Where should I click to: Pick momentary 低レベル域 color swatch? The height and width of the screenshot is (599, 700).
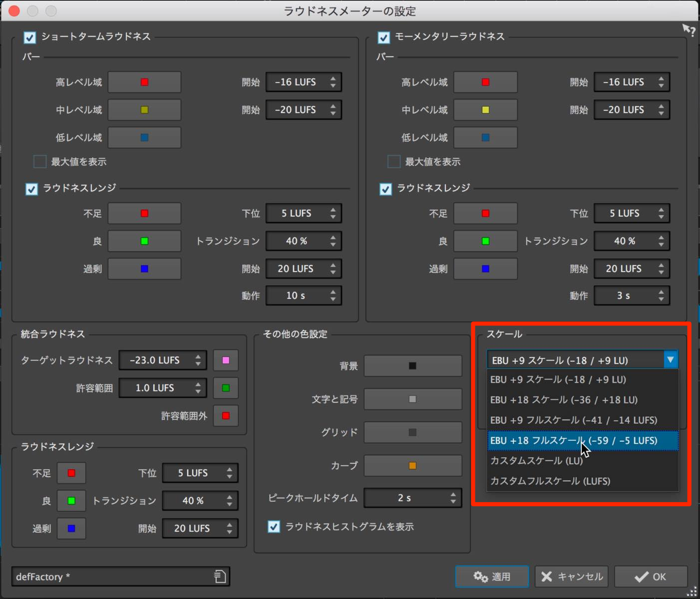(x=485, y=138)
